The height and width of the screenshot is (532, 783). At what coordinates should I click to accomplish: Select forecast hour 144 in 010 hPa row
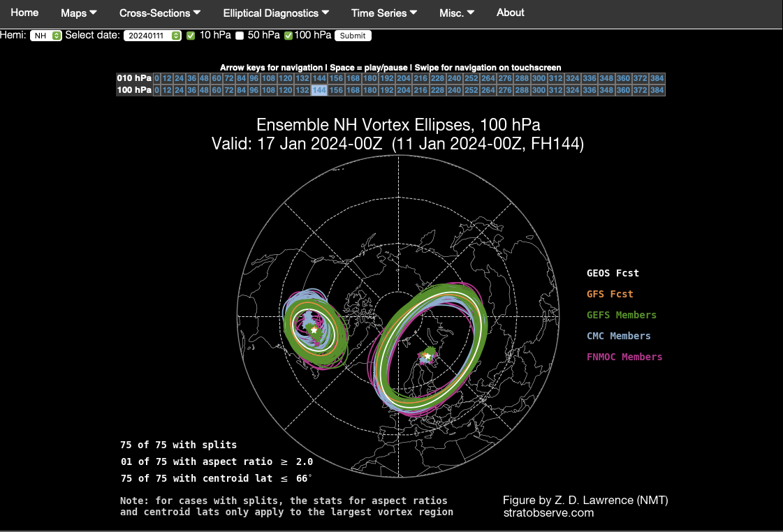tap(319, 78)
